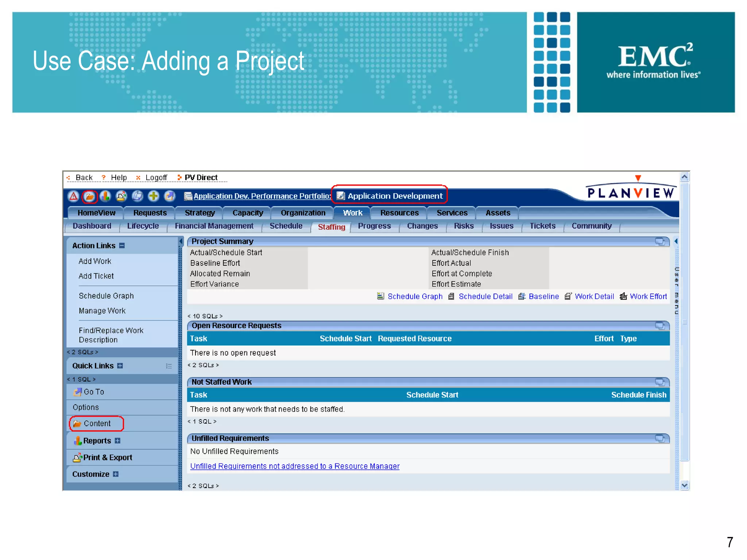The height and width of the screenshot is (560, 747).
Task: Open the HomeView tab
Action: click(x=96, y=213)
